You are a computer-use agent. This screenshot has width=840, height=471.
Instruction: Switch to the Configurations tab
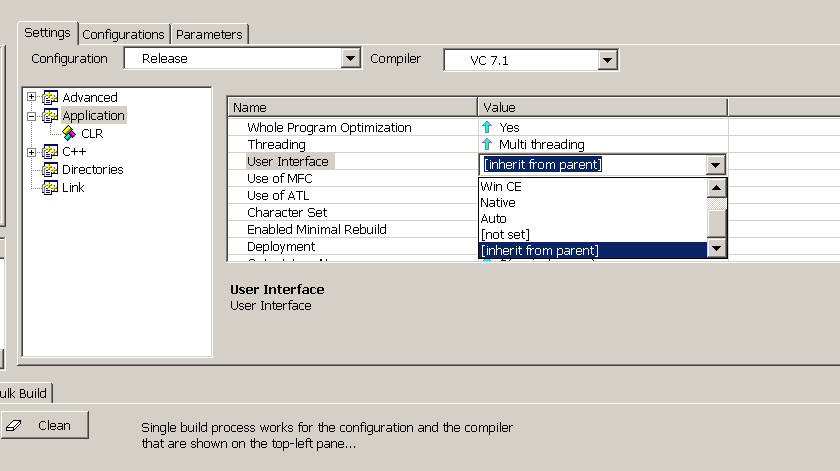click(x=123, y=34)
